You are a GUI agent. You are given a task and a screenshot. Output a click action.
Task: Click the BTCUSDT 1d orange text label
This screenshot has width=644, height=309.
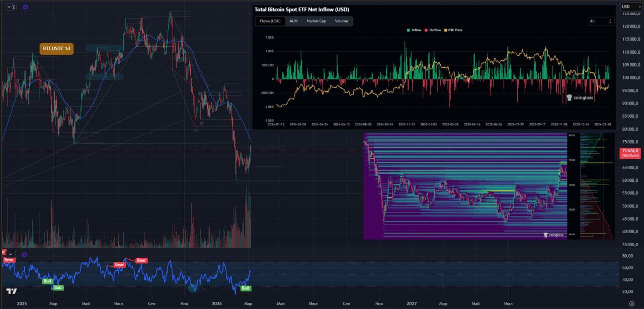[x=56, y=49]
